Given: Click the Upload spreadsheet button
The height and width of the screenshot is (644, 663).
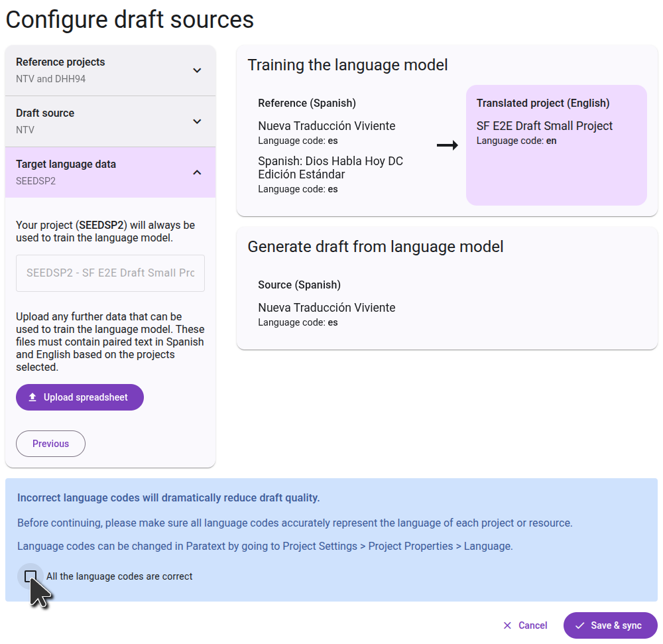Looking at the screenshot, I should [80, 397].
